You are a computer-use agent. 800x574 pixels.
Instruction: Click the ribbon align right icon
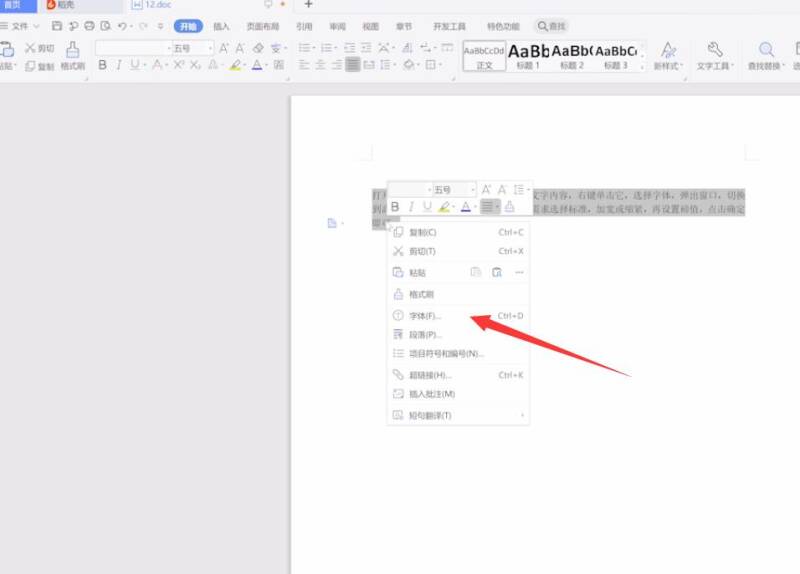click(x=337, y=65)
